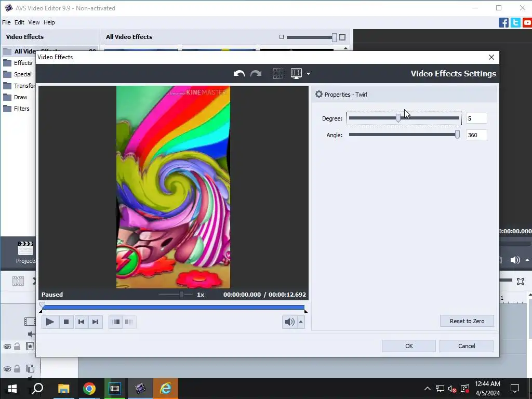This screenshot has width=532, height=399.
Task: Select the Draw folder in sidebar
Action: coord(15,97)
